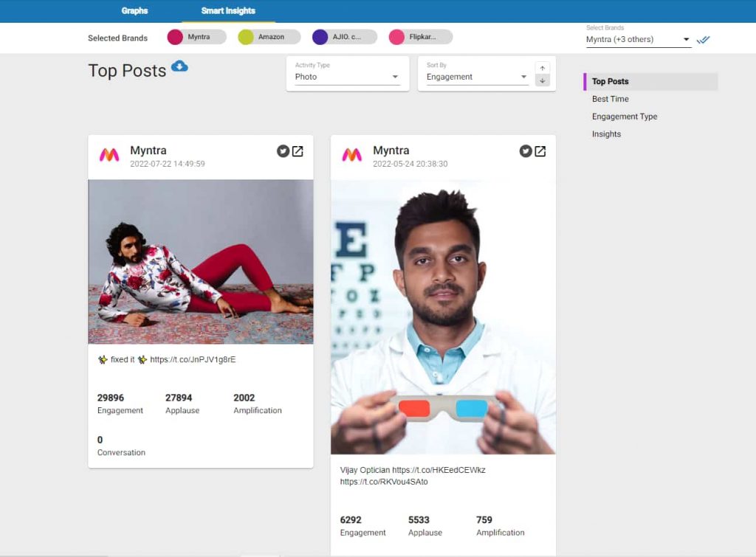Screen dimensions: 756x557
Task: Click the Flipkart chip's pink color circle
Action: pyautogui.click(x=396, y=37)
